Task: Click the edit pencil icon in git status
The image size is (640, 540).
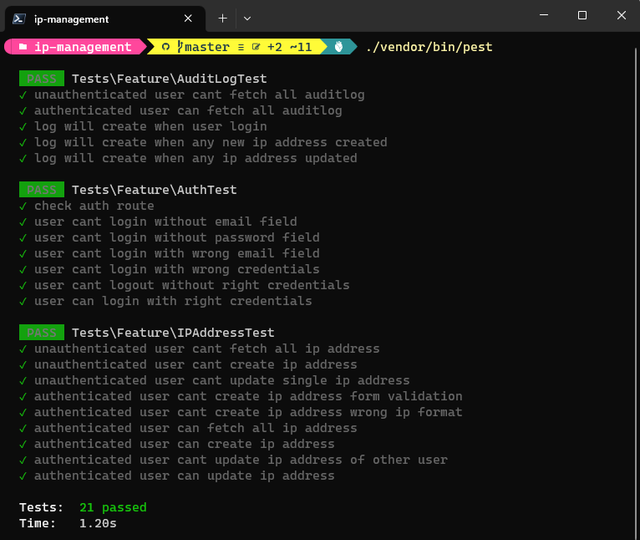Action: coord(256,47)
